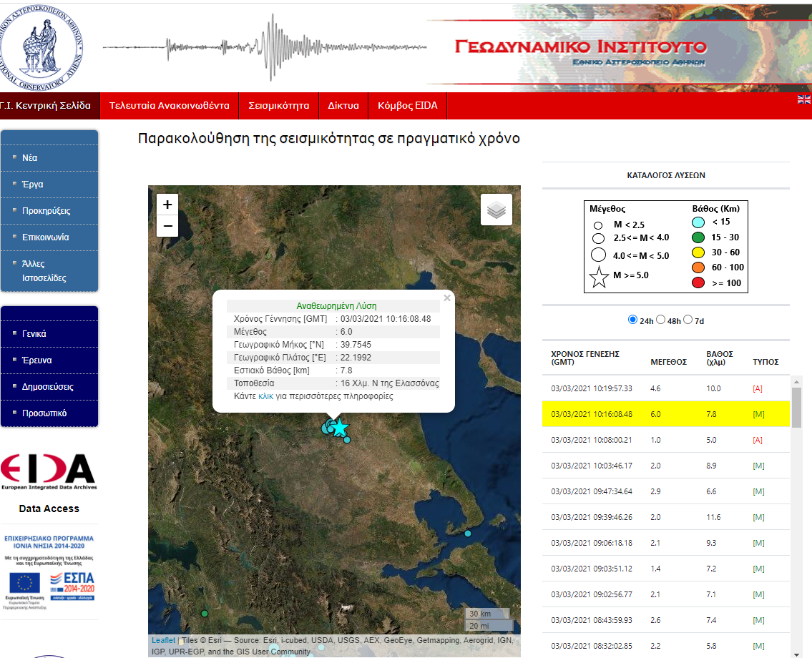Open the Σεισμικότητα menu

(278, 106)
